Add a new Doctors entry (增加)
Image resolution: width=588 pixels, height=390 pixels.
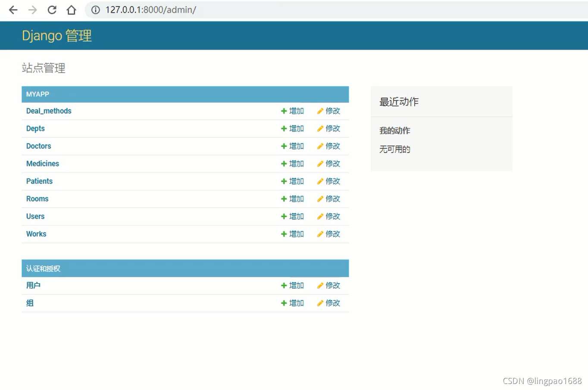tap(292, 146)
